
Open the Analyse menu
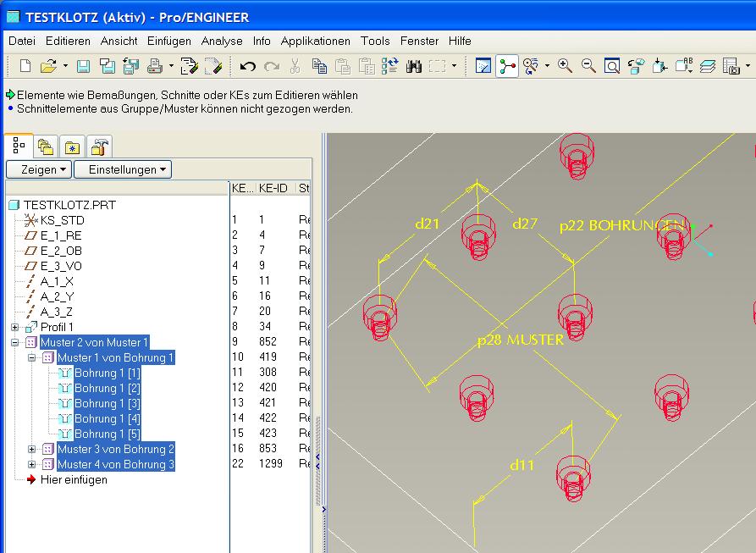pos(222,41)
